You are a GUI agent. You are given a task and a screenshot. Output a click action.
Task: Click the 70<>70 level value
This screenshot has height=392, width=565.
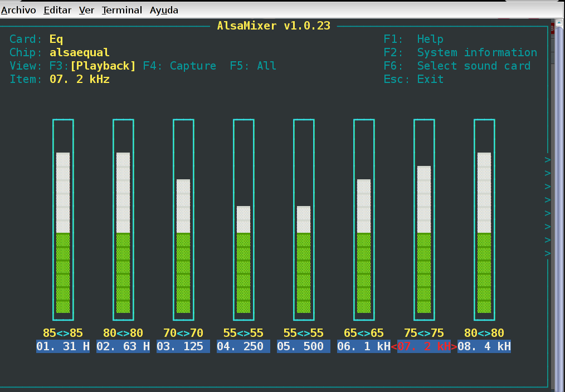[x=183, y=332]
